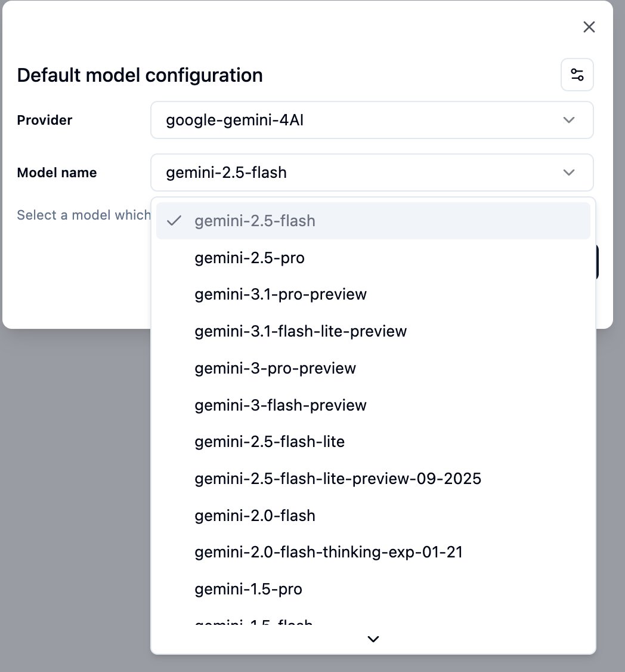
Task: Pick gemini-3-pro-preview as the model
Action: [x=274, y=368]
